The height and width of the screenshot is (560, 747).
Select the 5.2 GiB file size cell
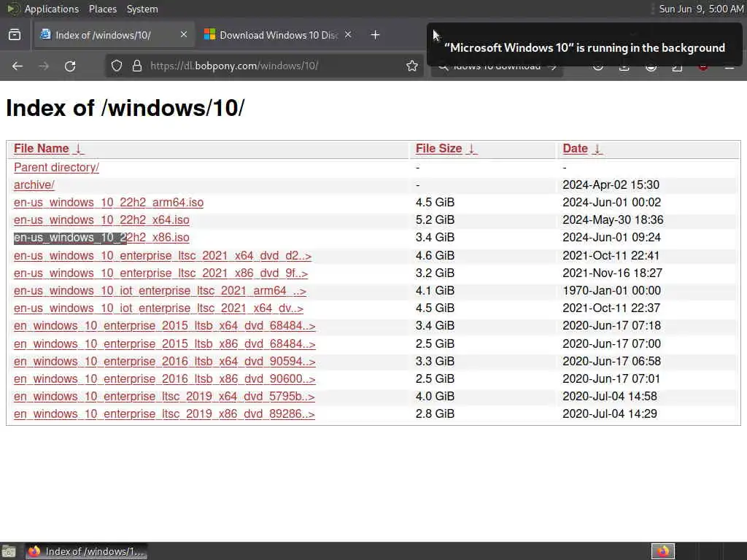pos(435,220)
